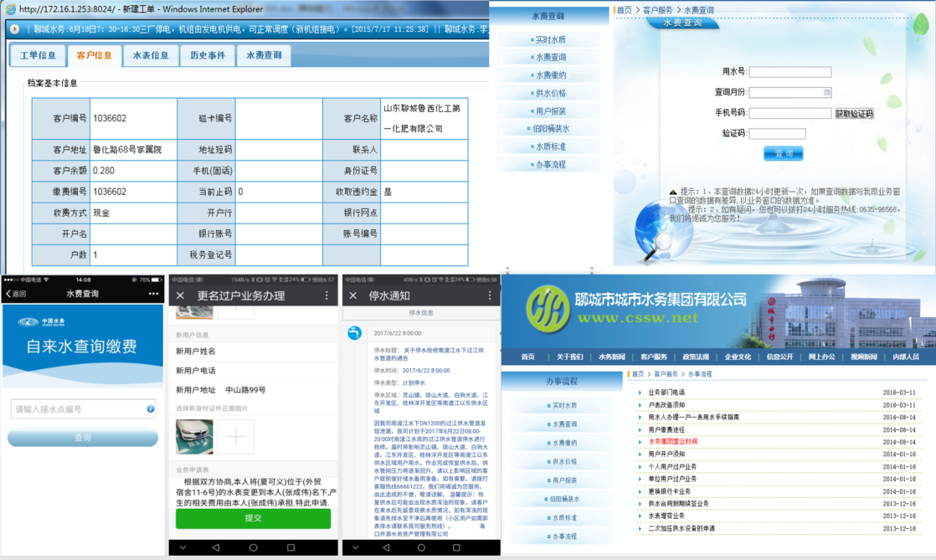Open the 用户缴费途径 article
The width and height of the screenshot is (936, 560).
[666, 430]
